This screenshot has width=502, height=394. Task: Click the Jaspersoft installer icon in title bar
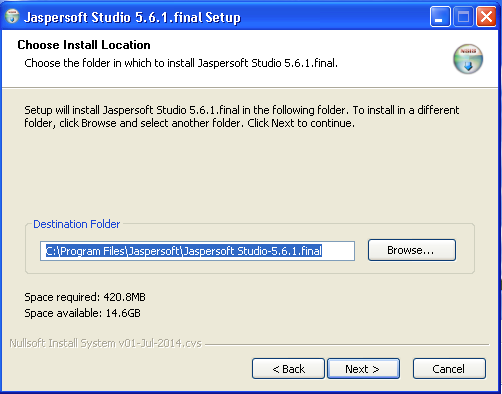(x=12, y=16)
